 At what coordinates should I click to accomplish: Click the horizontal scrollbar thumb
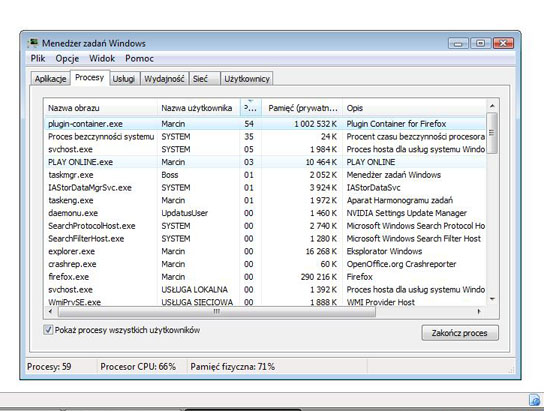point(216,311)
